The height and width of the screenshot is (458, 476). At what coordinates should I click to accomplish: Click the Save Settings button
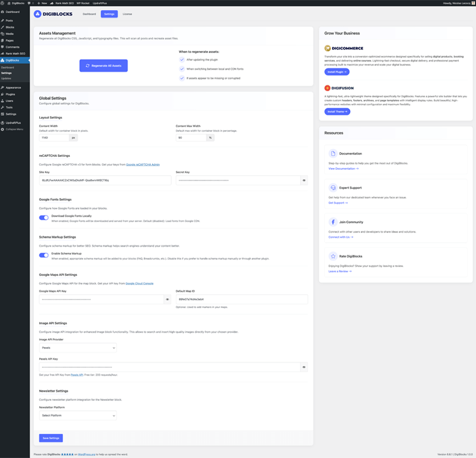tap(50, 438)
